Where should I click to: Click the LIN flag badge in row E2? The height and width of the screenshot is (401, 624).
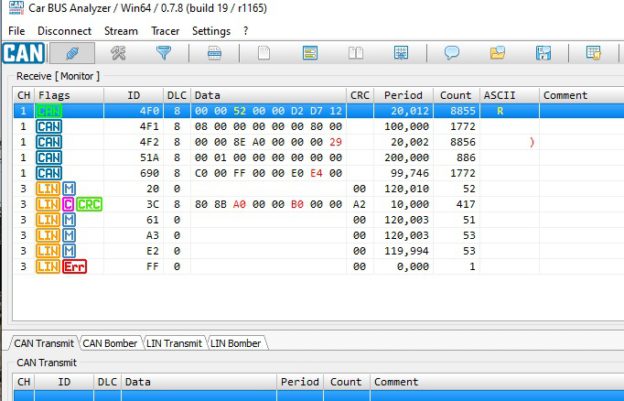[48, 251]
